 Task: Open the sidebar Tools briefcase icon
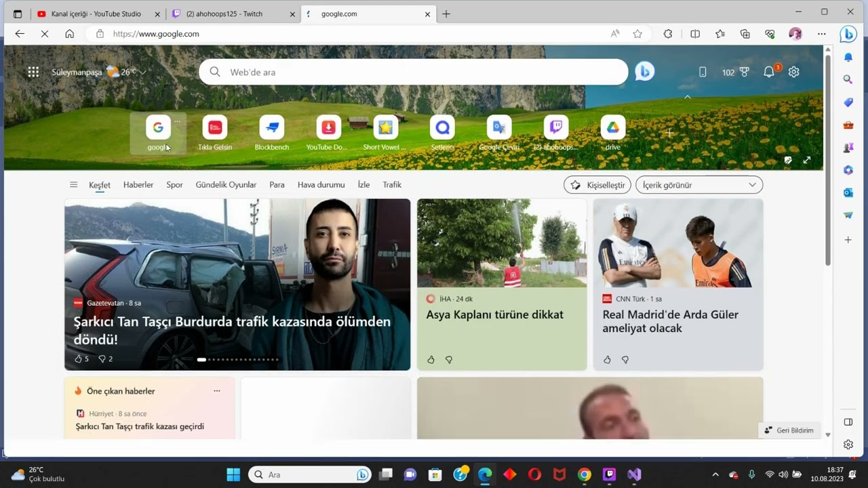click(x=848, y=125)
